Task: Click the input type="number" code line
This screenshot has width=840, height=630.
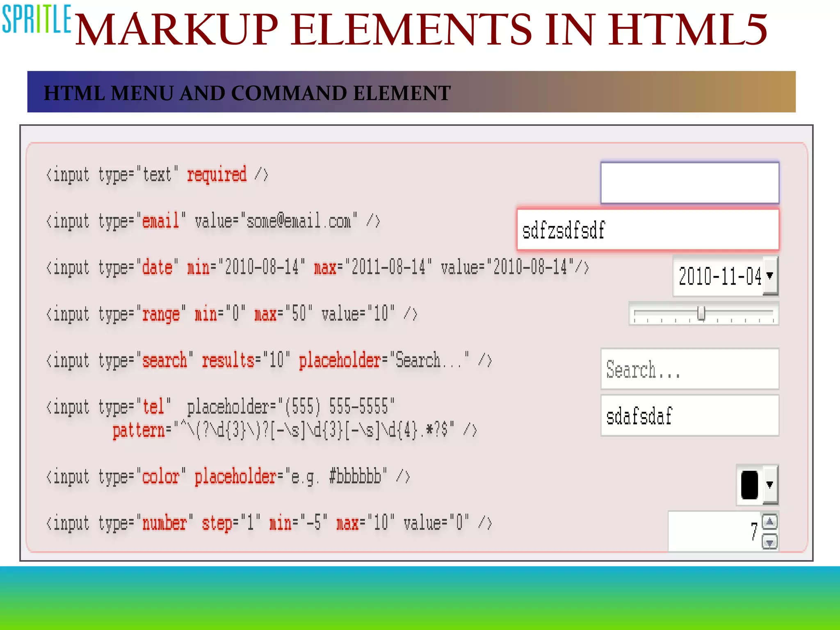Action: pos(269,524)
